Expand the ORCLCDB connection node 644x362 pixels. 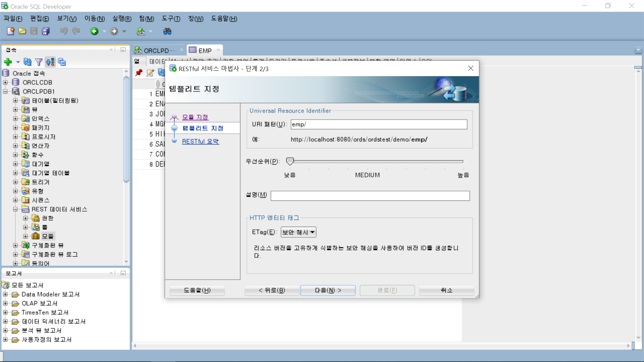[5, 82]
